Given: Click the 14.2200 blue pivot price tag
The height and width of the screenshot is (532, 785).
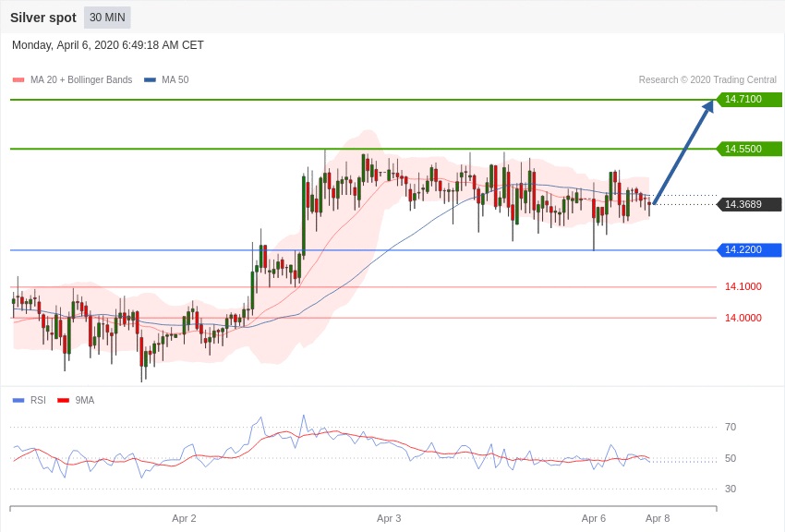Looking at the screenshot, I should 749,249.
